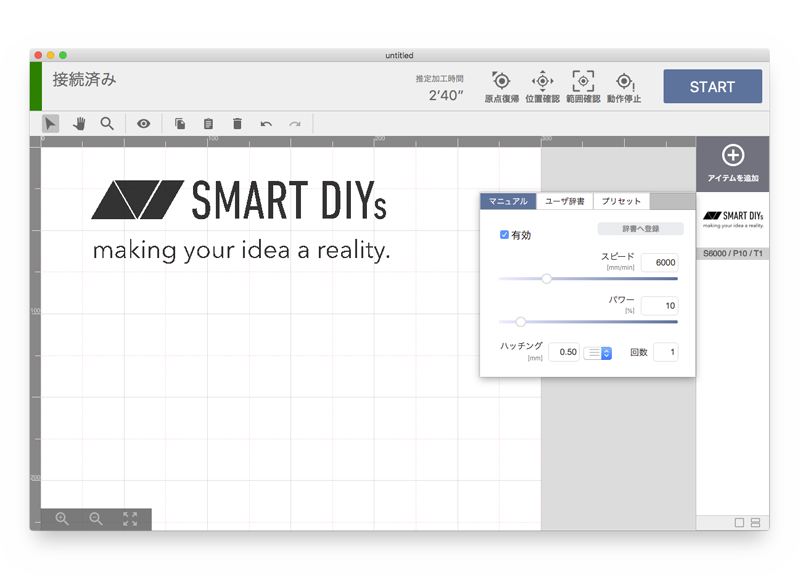Open the hatching pattern dropdown
800x586 pixels.
[599, 352]
